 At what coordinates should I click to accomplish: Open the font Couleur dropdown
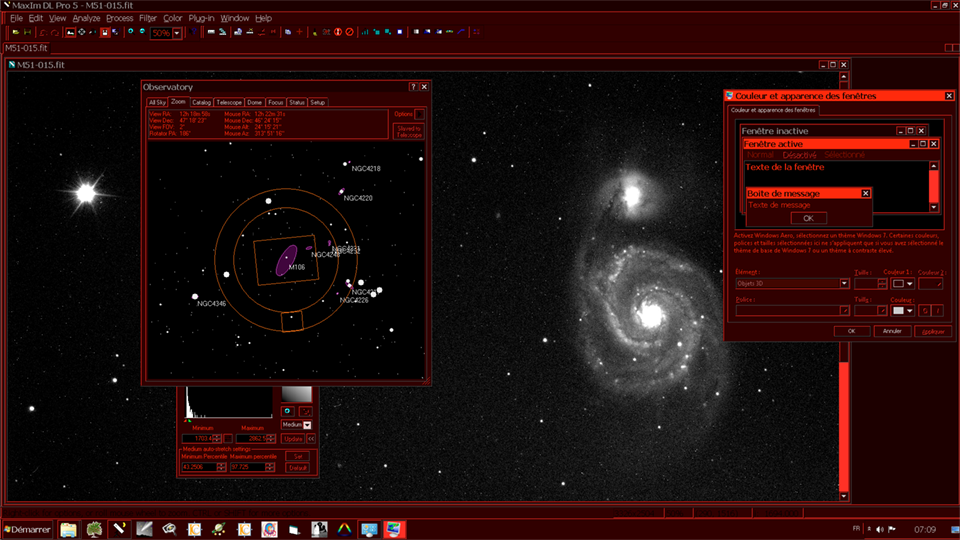902,310
